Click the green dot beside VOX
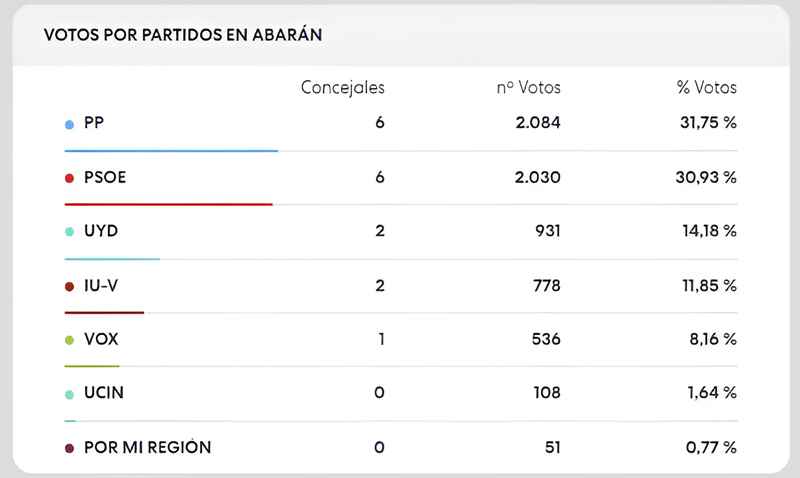800x478 pixels. [69, 340]
